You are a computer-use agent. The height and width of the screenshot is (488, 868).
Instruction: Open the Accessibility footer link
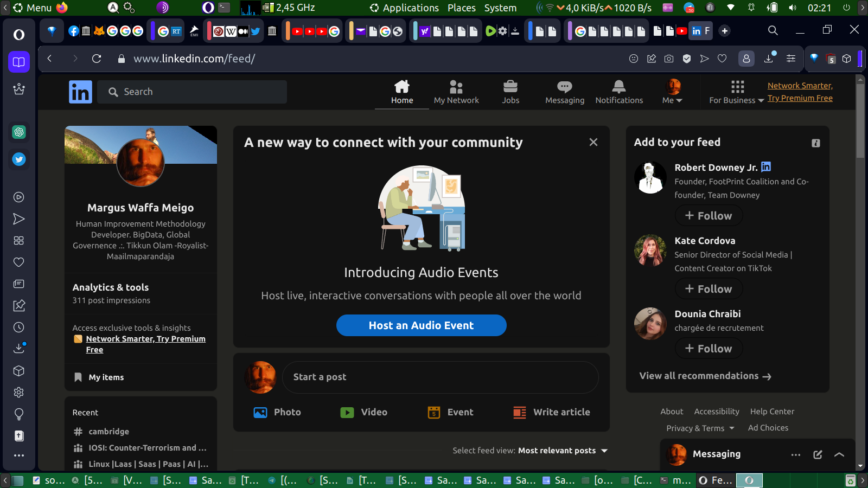point(717,412)
